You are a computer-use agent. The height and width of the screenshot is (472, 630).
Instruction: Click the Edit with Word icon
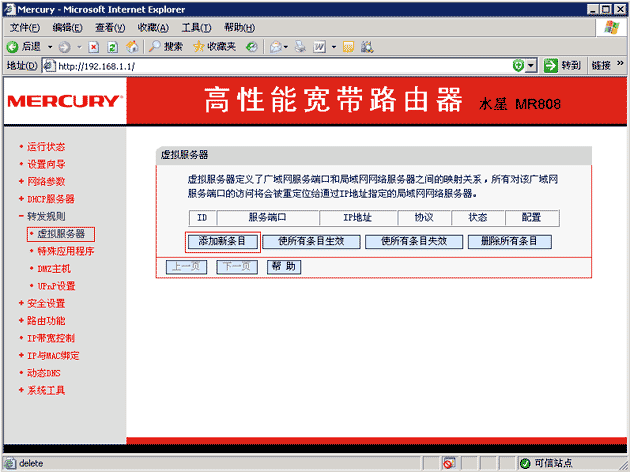(x=319, y=47)
